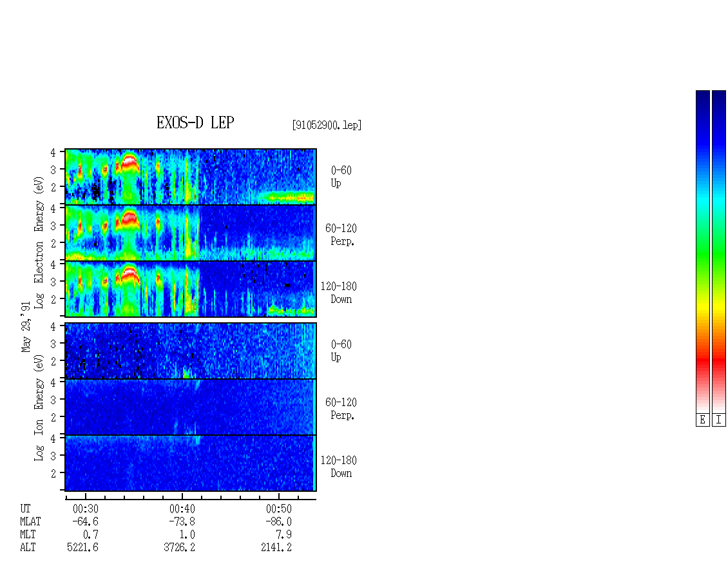
Task: Click the 00:40 UT time tick label
Action: pyautogui.click(x=182, y=509)
